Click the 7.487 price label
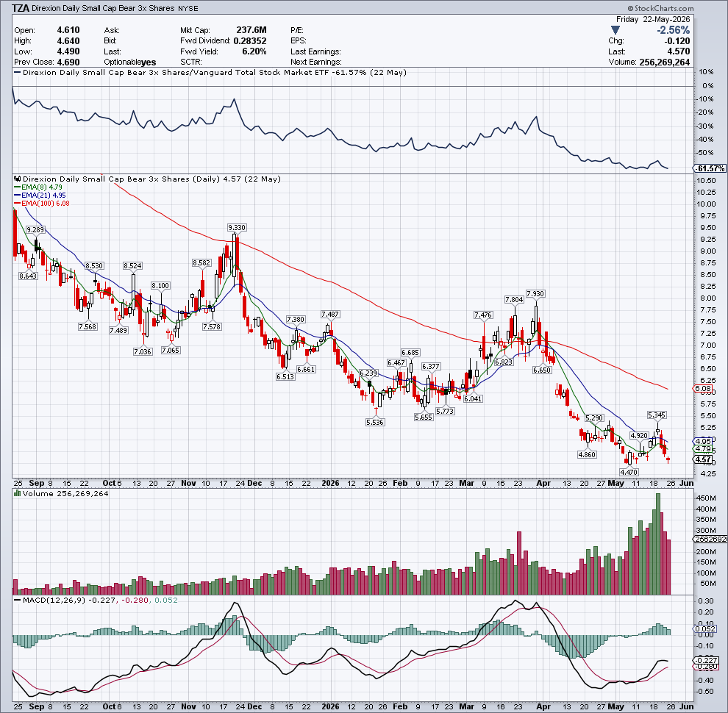The height and width of the screenshot is (713, 728). 330,315
